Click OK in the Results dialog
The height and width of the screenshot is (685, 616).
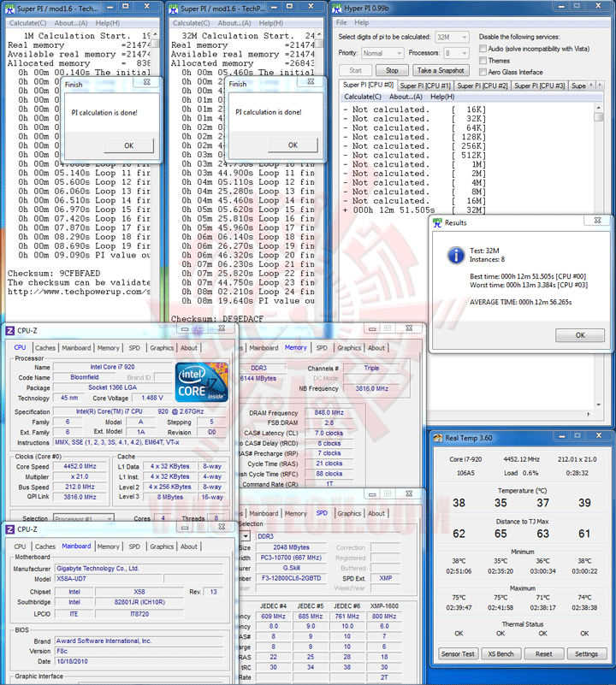pyautogui.click(x=580, y=335)
